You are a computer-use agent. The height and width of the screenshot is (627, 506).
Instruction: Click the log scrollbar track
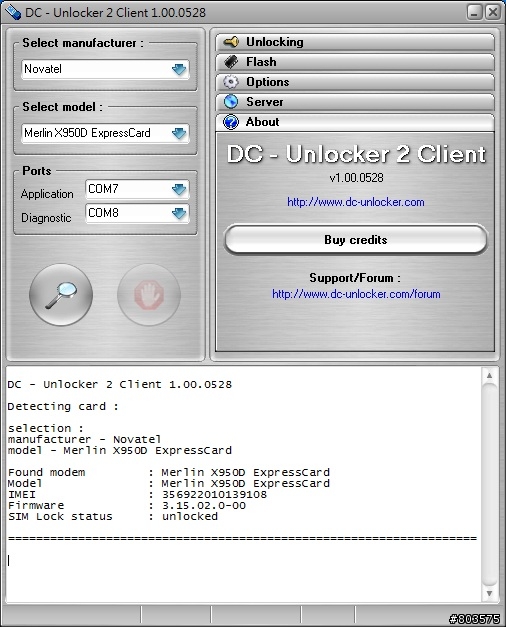tap(489, 484)
